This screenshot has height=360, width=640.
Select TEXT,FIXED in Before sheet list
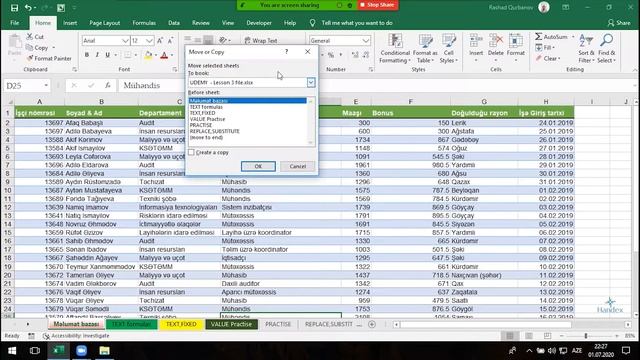pyautogui.click(x=202, y=113)
